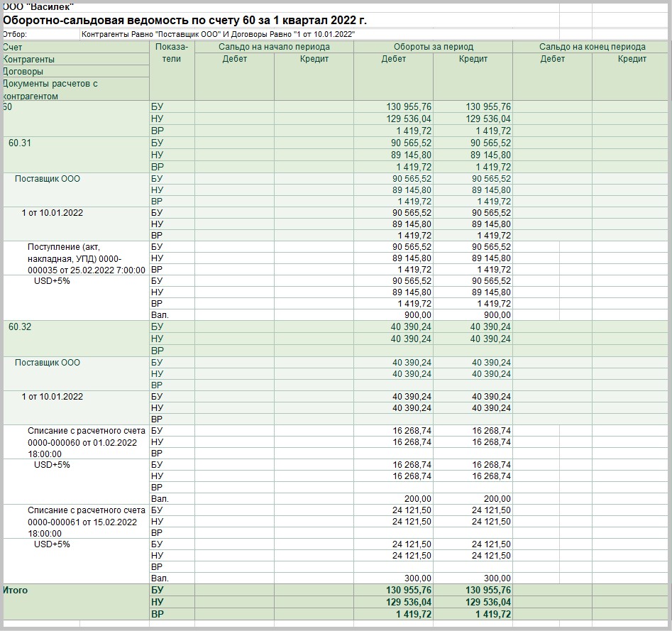Click Итого ВР credit turnover "1 419,72"

pos(493,614)
